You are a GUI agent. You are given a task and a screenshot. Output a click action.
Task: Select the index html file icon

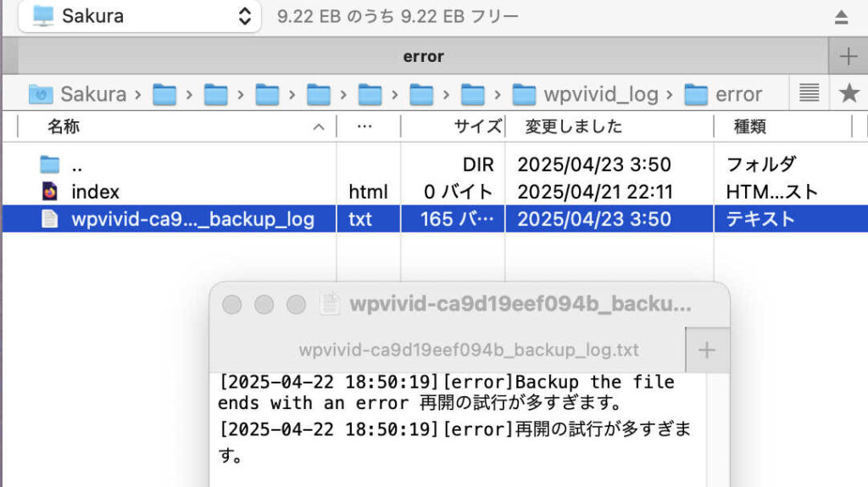50,191
